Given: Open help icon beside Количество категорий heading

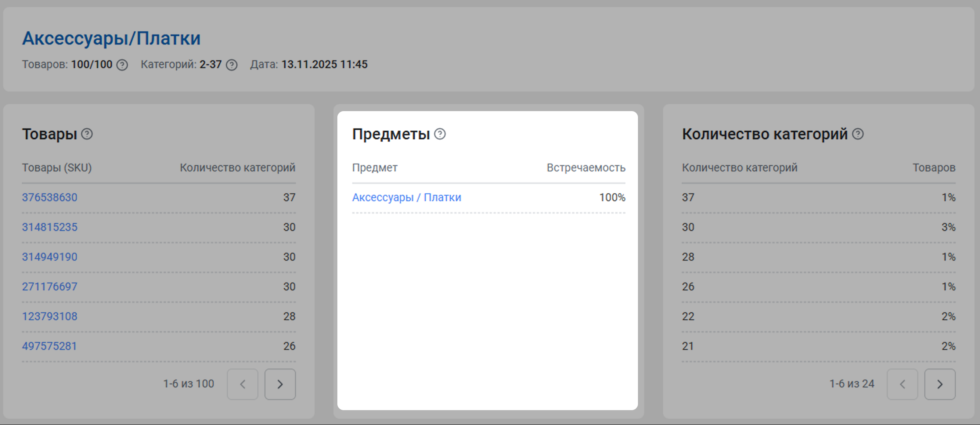Looking at the screenshot, I should coord(858,134).
